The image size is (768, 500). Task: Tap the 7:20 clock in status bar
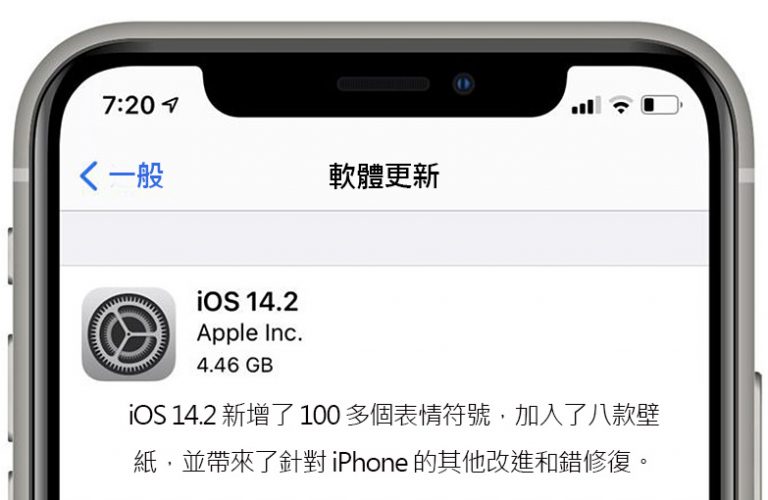[x=128, y=105]
